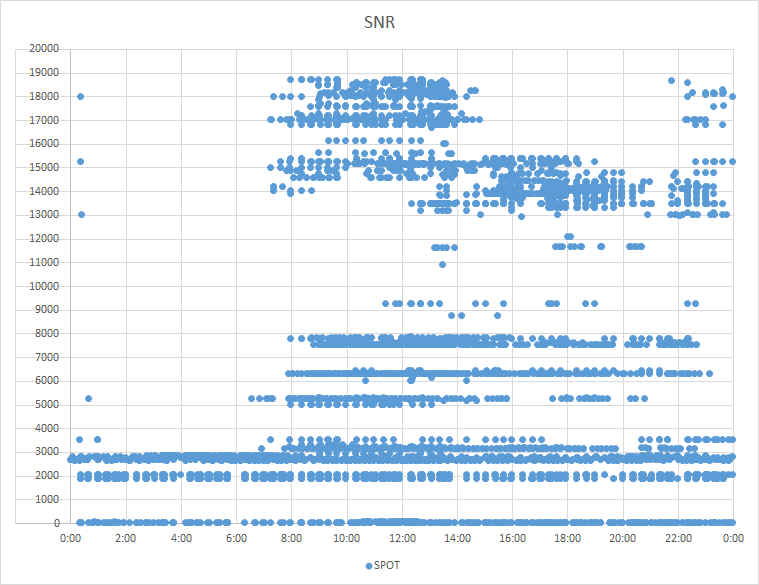Select the SNR chart title
This screenshot has width=759, height=585.
coord(380,22)
